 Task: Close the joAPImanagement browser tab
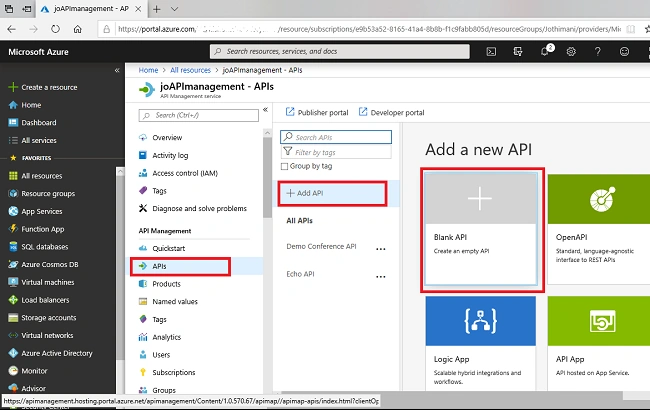click(x=138, y=9)
